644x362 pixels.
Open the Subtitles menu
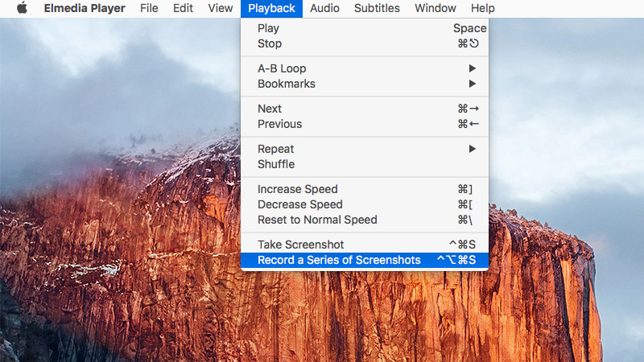pyautogui.click(x=377, y=8)
